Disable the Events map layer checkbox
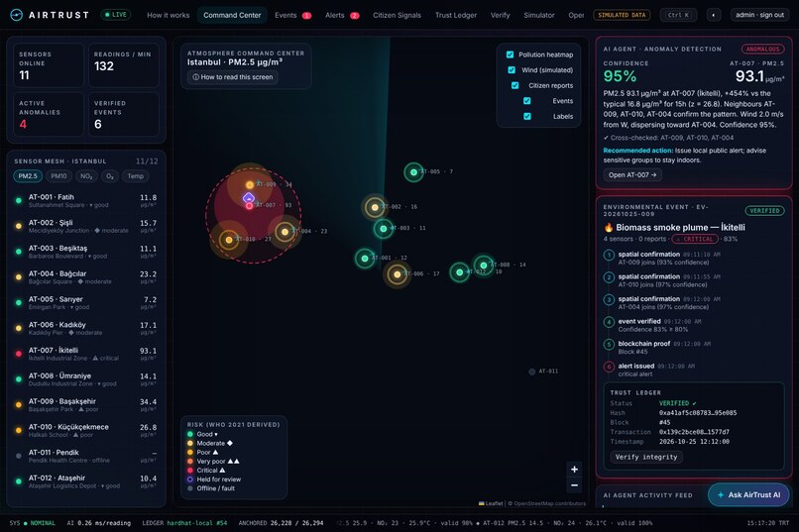 (x=527, y=101)
